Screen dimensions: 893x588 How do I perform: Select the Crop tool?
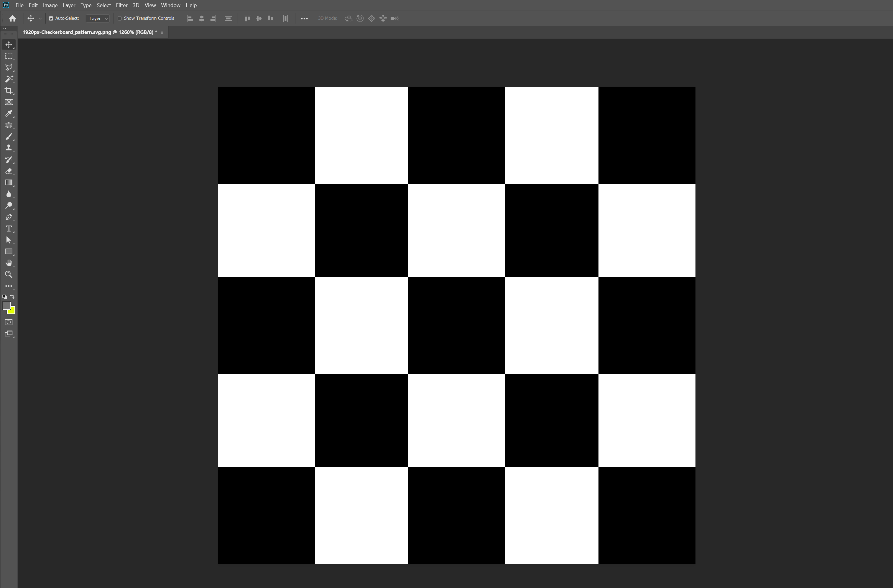coord(9,91)
